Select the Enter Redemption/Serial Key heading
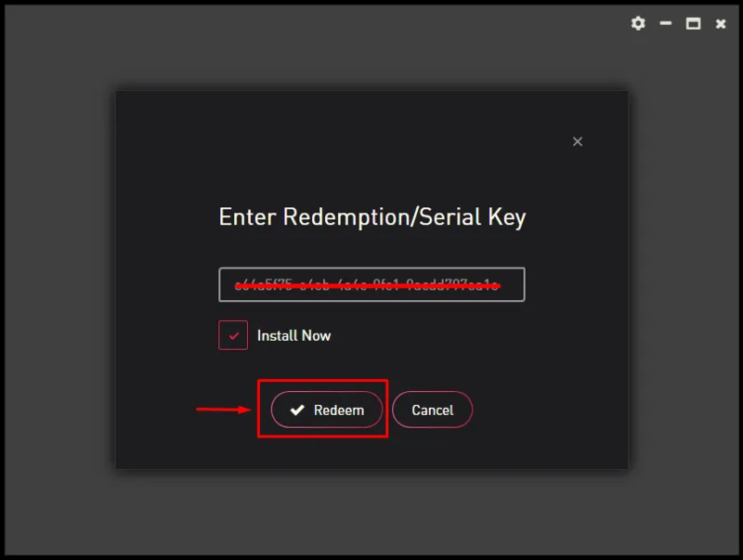This screenshot has width=743, height=560. click(372, 217)
